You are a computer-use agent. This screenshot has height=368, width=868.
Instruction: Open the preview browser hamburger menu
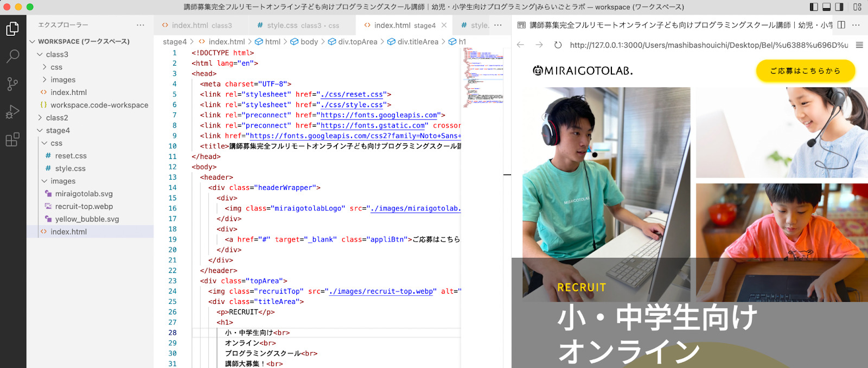coord(859,45)
